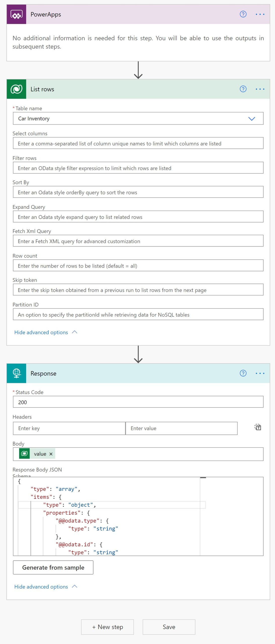Expand the Table name dropdown
Viewport: 275px width, 644px height.
coord(252,119)
